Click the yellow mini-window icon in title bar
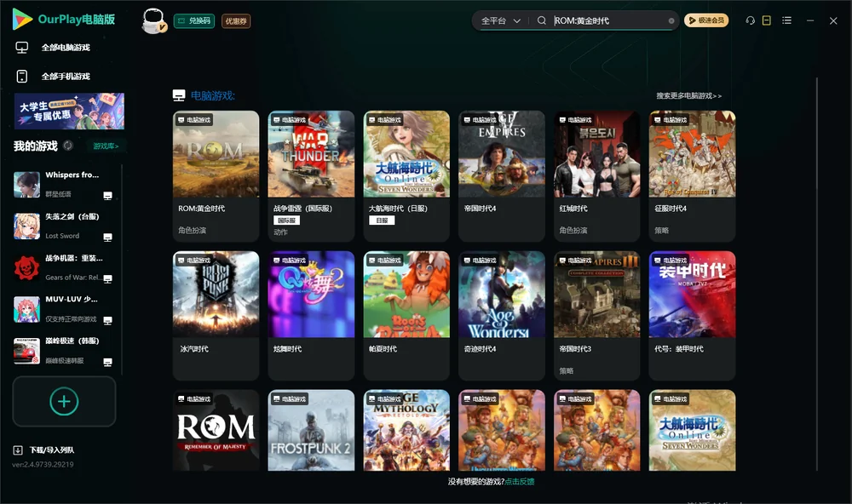Image resolution: width=852 pixels, height=504 pixels. [767, 20]
